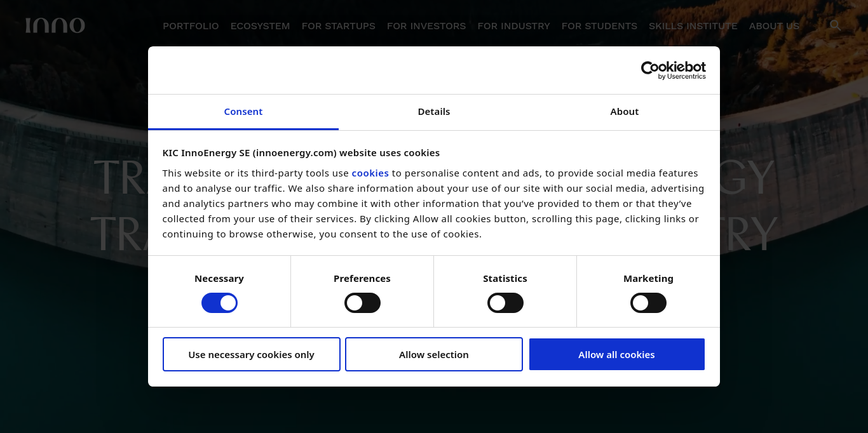Open the About Us menu item

tap(774, 26)
